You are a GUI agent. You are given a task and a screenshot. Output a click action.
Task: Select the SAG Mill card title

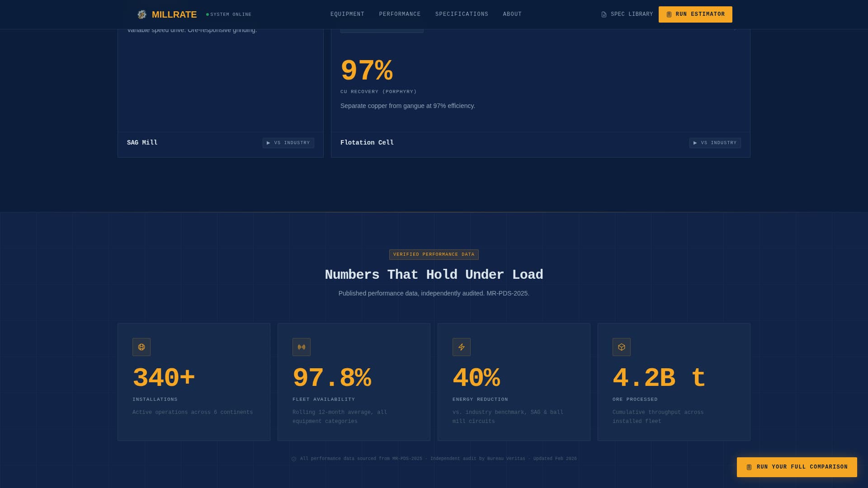(142, 143)
